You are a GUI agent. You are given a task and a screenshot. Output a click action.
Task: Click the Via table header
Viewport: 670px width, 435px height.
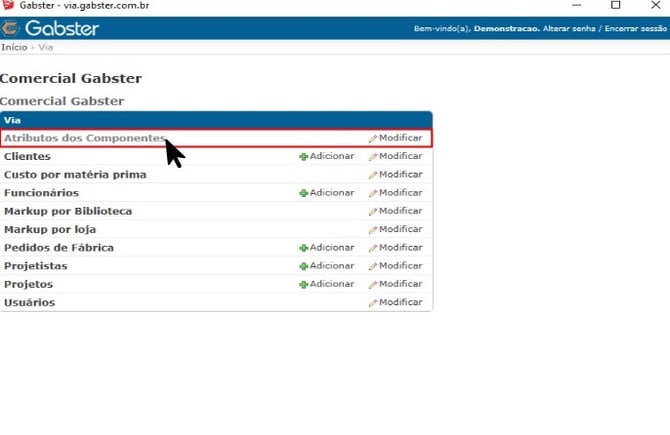(216, 120)
